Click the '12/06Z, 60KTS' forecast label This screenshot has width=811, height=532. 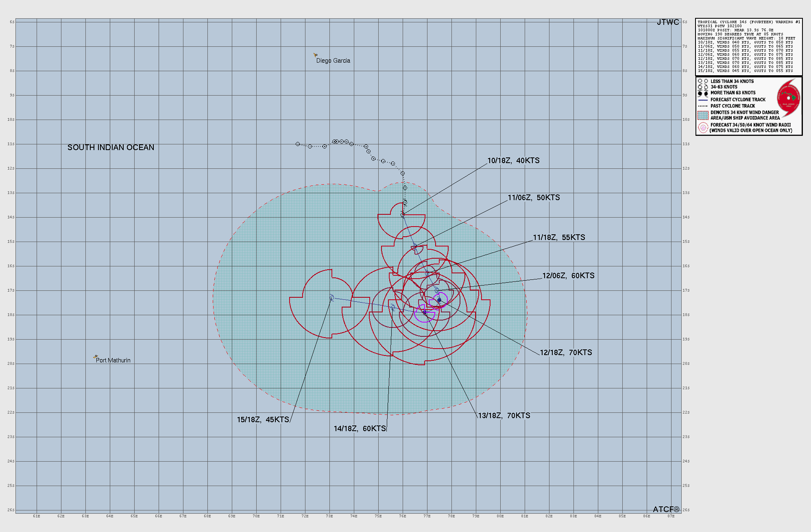coord(568,276)
